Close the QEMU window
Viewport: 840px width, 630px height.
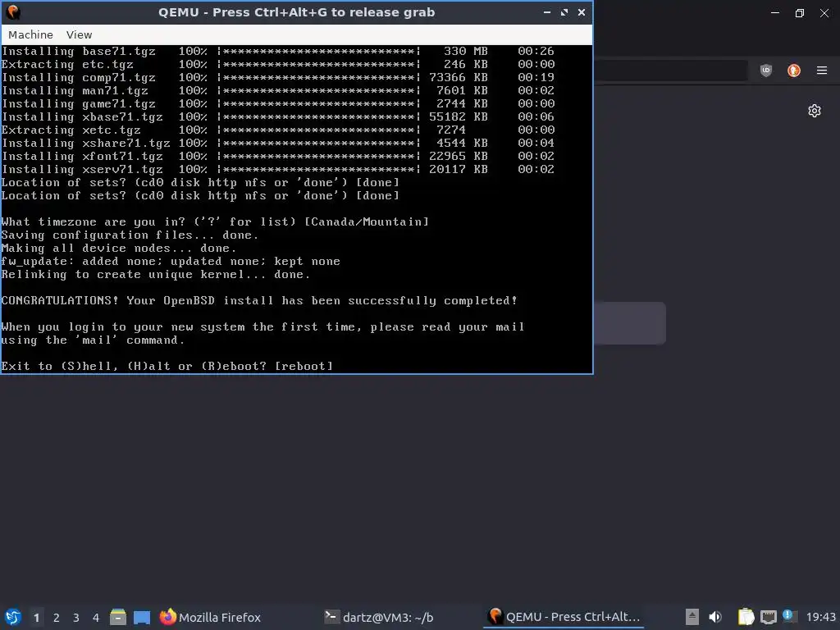582,12
